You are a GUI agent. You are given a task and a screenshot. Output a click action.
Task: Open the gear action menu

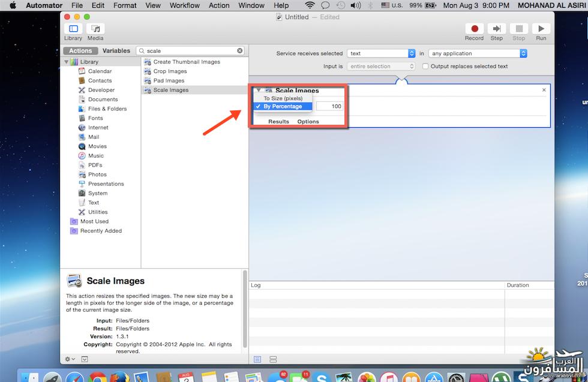(70, 359)
